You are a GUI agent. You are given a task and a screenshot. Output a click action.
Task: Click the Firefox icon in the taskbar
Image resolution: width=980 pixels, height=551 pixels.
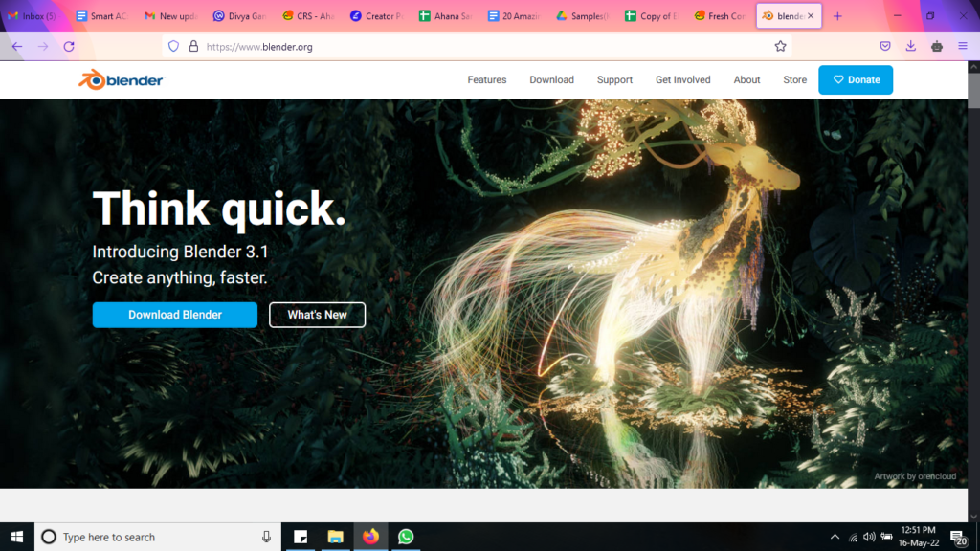pos(370,537)
